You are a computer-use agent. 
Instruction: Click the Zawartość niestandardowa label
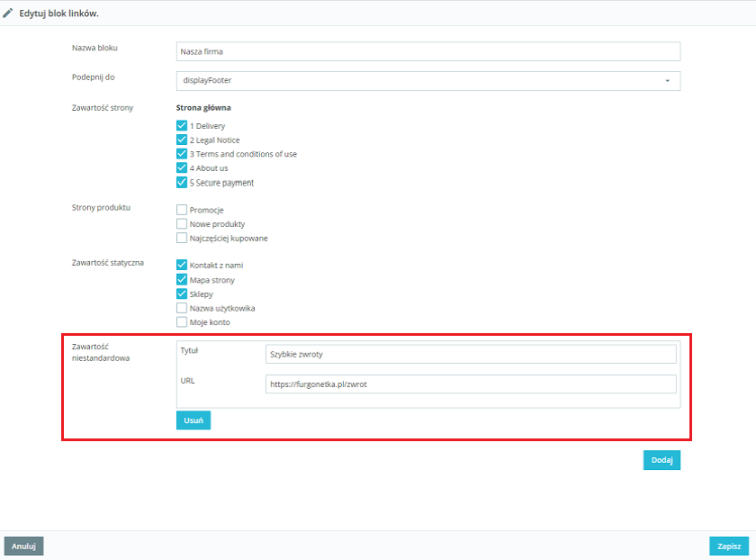[x=101, y=352]
